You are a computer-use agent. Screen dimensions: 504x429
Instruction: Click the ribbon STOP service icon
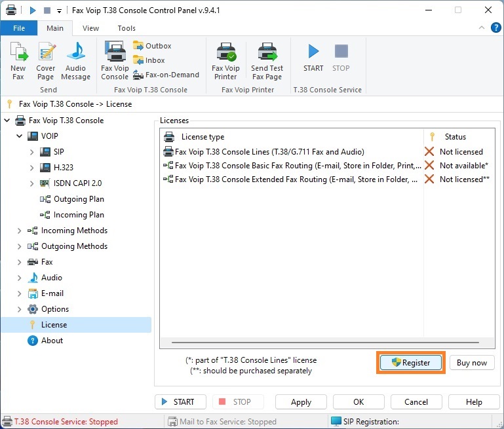pyautogui.click(x=341, y=58)
